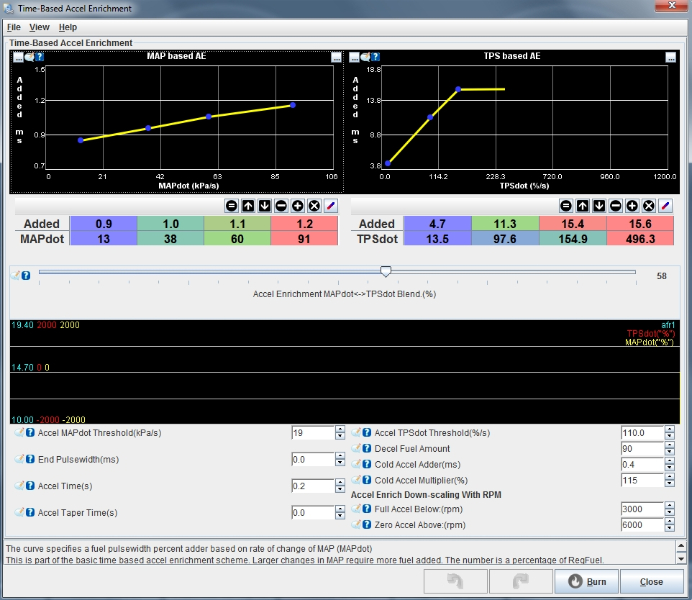Click the decrease arrow icon above TPSdot table

(599, 205)
